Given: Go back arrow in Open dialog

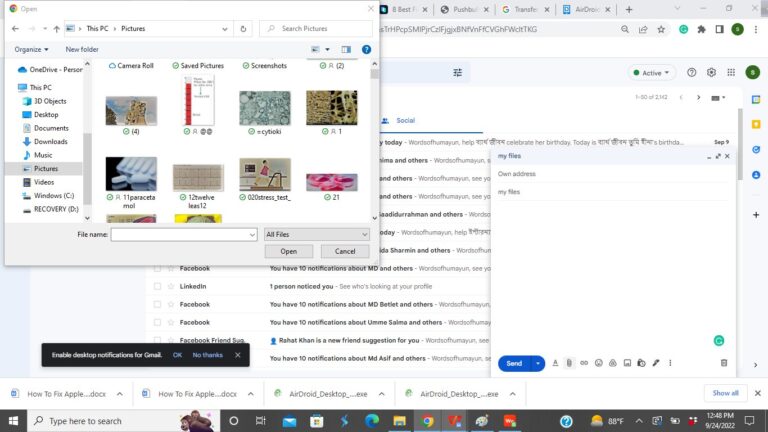Looking at the screenshot, I should pyautogui.click(x=15, y=29).
